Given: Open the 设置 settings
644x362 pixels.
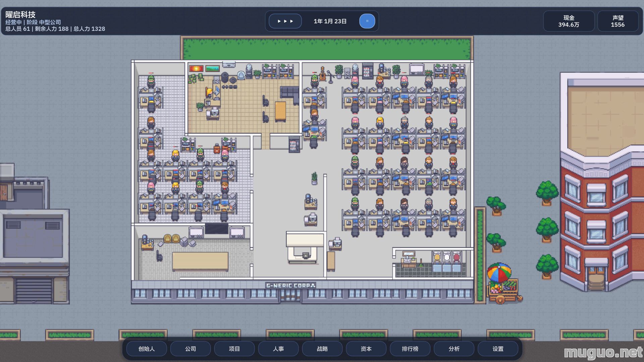Looking at the screenshot, I should [498, 349].
